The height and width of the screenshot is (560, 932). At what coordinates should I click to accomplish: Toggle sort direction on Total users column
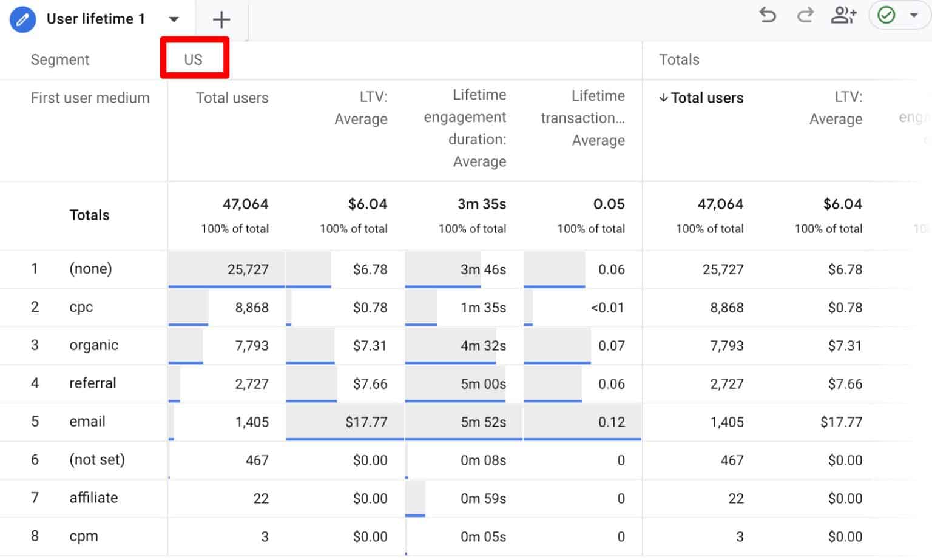[707, 98]
